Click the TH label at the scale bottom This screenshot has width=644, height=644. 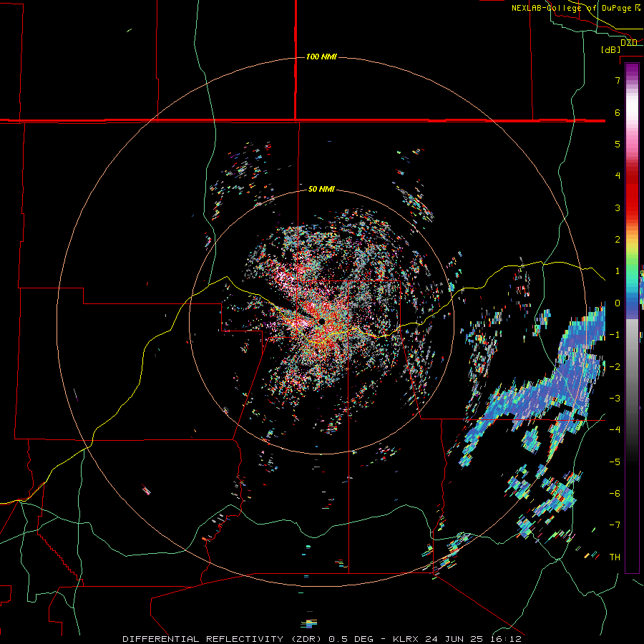pos(615,557)
